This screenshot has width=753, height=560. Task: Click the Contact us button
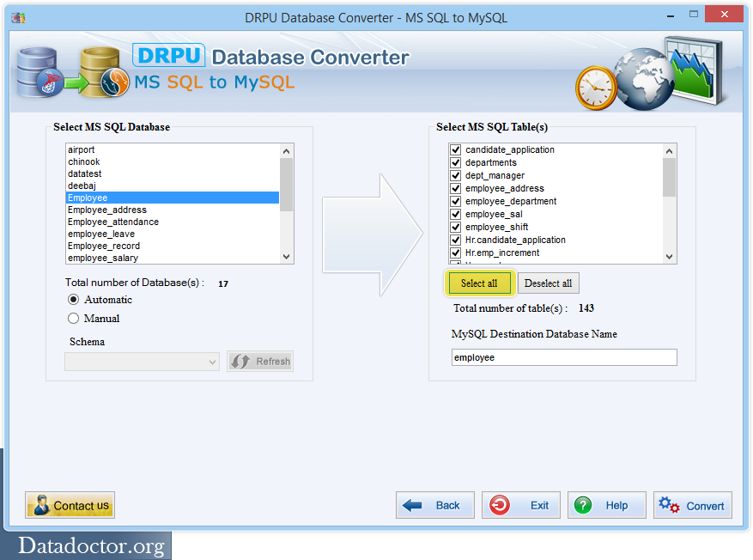point(70,505)
